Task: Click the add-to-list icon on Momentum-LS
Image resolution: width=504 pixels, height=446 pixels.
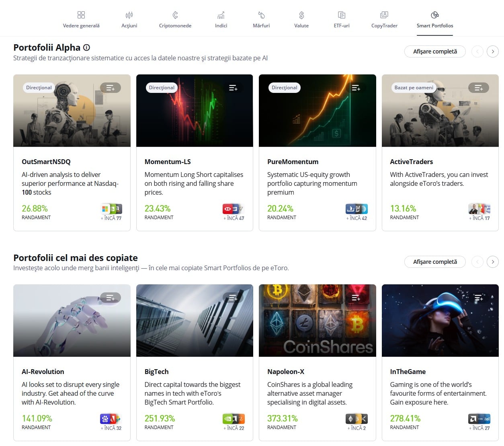Action: click(233, 88)
